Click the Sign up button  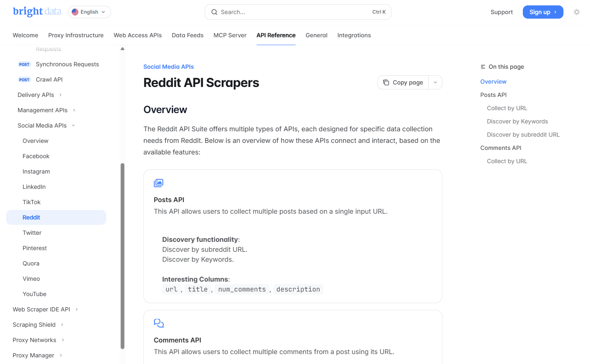coord(543,12)
